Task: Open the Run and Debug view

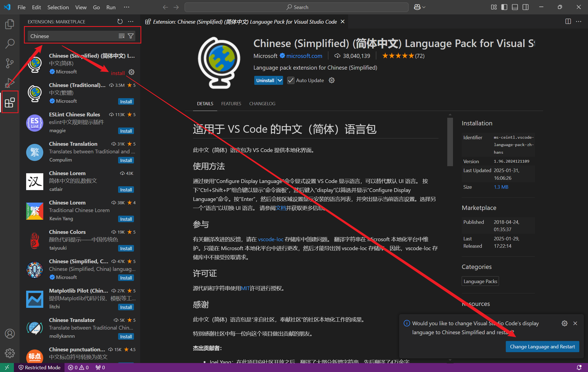Action: point(9,83)
